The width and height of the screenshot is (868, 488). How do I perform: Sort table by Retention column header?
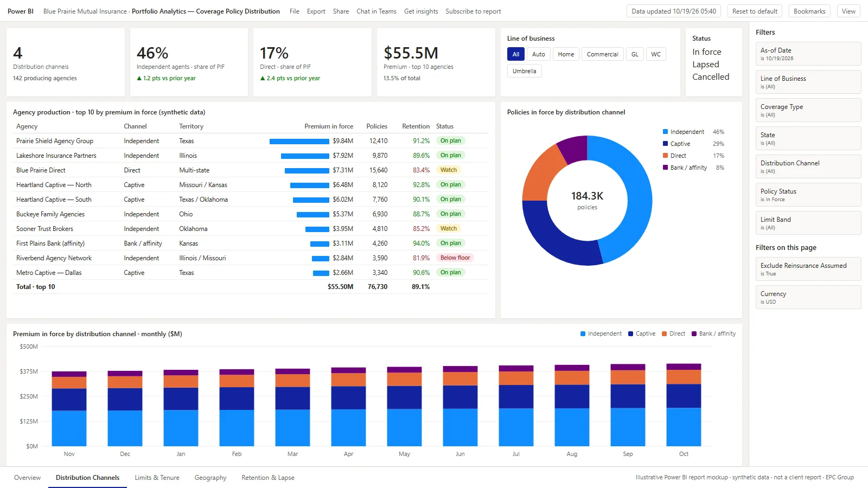click(416, 126)
